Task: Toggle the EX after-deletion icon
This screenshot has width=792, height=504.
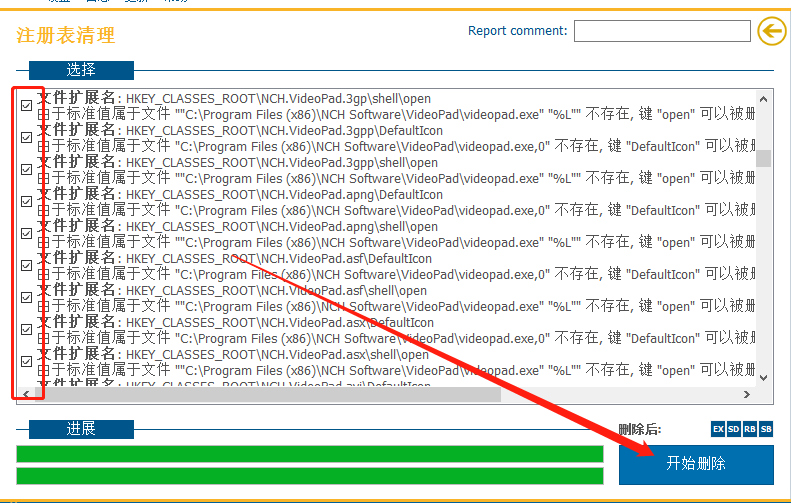Action: click(x=718, y=429)
